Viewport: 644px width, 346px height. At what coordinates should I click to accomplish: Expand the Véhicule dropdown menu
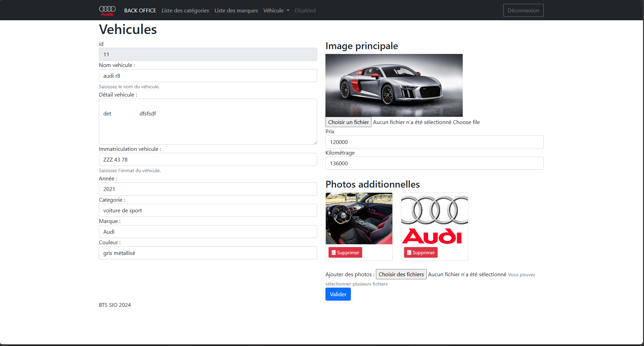[276, 11]
